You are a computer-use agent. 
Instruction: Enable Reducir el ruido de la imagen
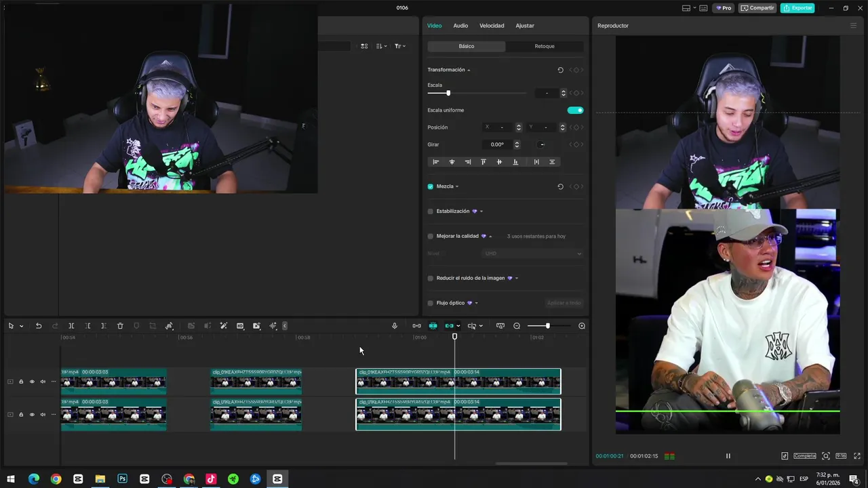[x=430, y=278]
